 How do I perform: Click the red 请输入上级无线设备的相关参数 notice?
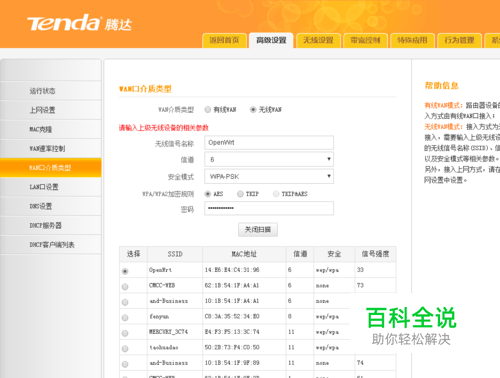(x=164, y=128)
